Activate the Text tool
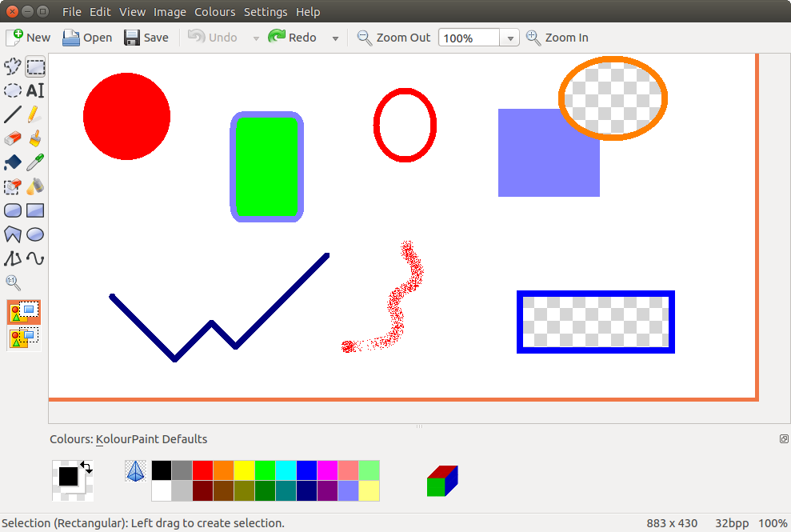The width and height of the screenshot is (791, 532). click(x=35, y=90)
